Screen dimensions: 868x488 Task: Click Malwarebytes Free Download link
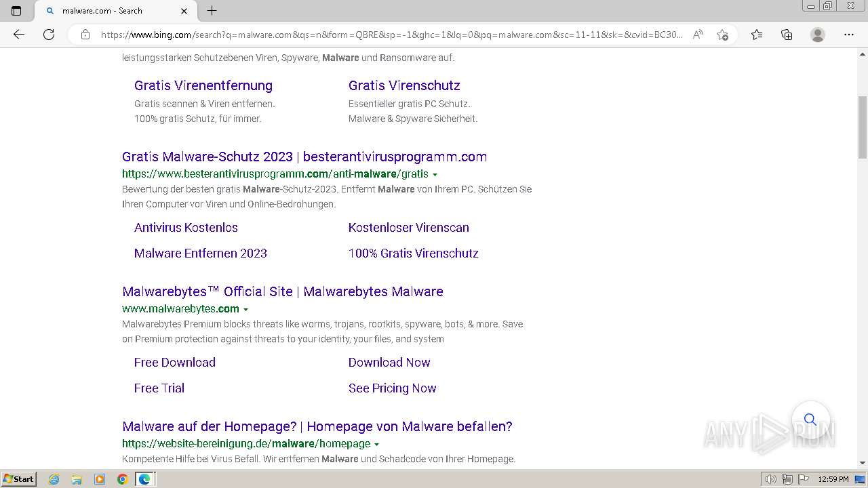(x=175, y=363)
